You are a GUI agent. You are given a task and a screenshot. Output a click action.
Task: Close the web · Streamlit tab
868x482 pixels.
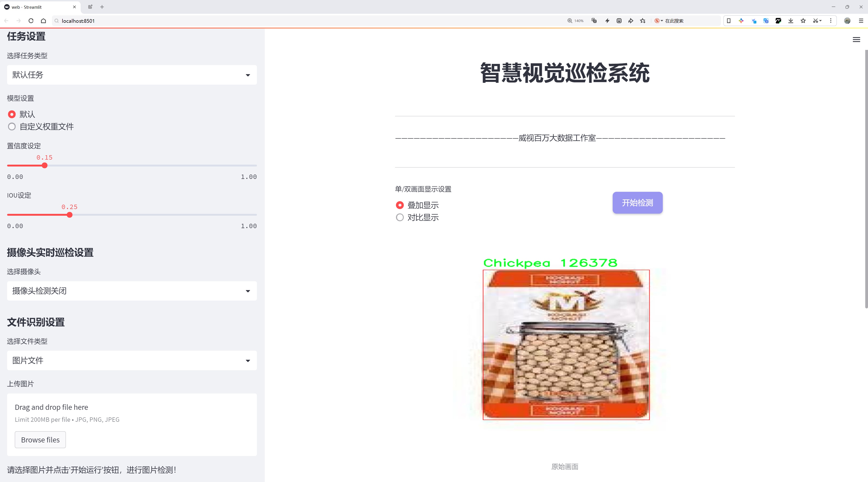(x=74, y=7)
